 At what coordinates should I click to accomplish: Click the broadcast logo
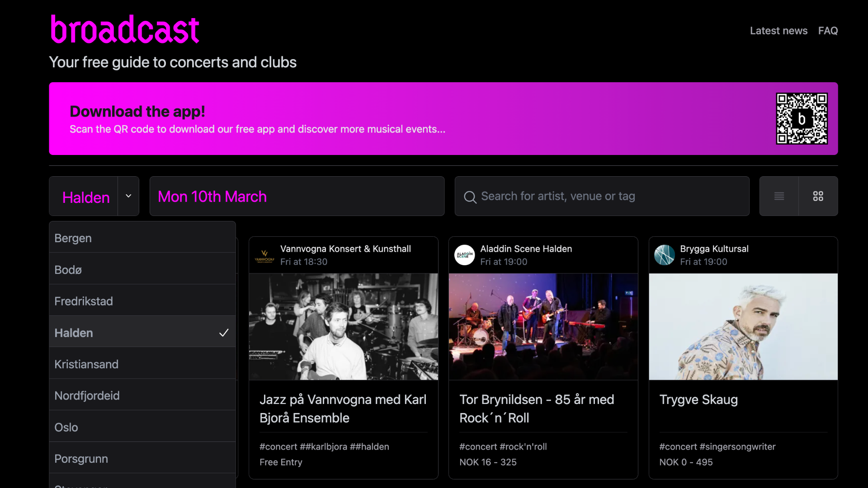[125, 30]
